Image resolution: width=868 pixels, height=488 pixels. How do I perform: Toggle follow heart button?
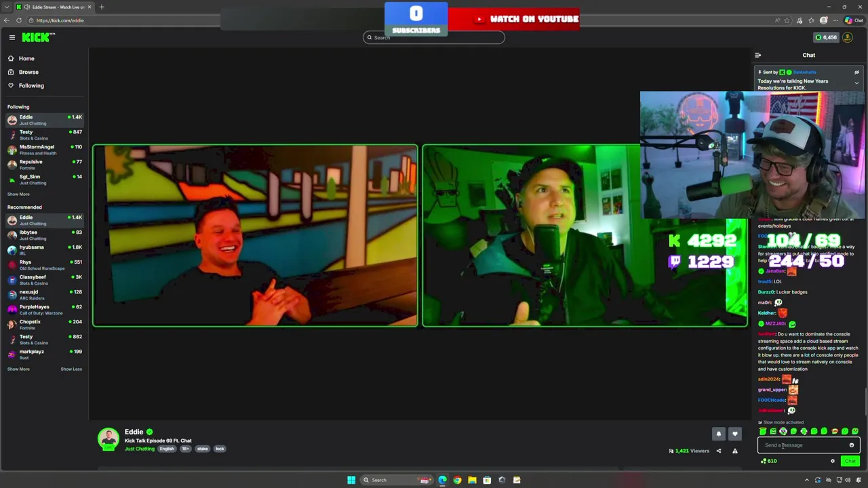tap(734, 434)
